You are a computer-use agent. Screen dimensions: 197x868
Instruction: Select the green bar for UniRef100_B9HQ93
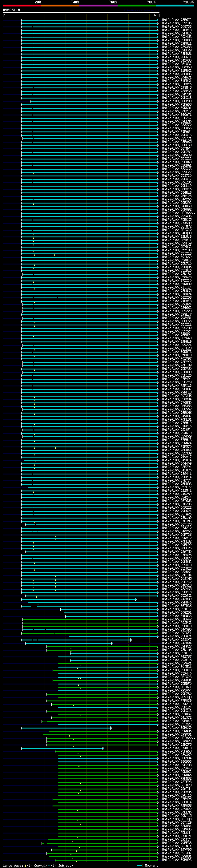(x=107, y=860)
